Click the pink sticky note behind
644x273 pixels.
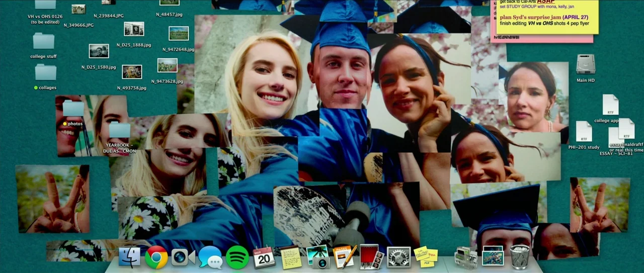tap(541, 38)
